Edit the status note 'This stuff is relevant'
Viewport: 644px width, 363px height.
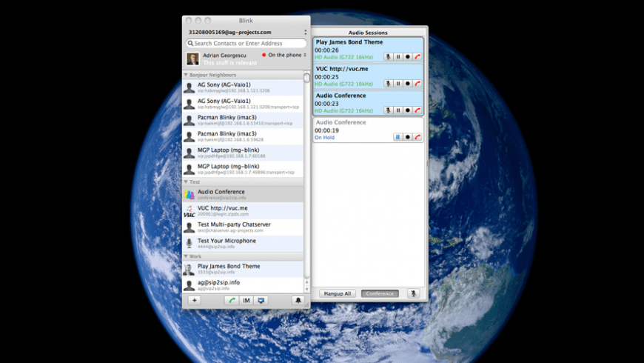(x=230, y=63)
